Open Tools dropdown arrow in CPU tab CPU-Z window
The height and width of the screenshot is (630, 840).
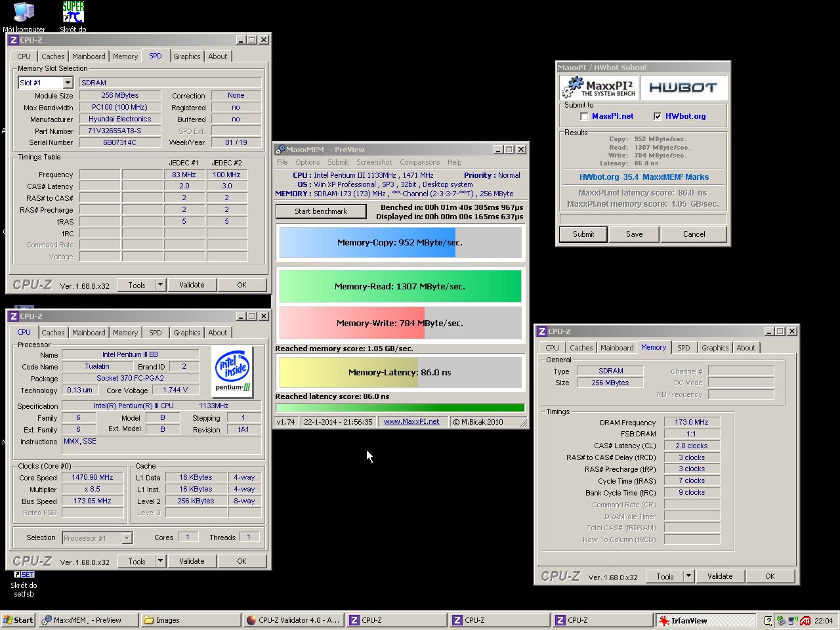[x=160, y=561]
